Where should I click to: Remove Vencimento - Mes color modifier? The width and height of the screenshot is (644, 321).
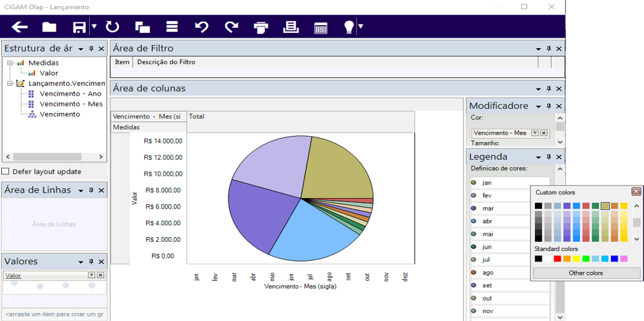click(544, 133)
